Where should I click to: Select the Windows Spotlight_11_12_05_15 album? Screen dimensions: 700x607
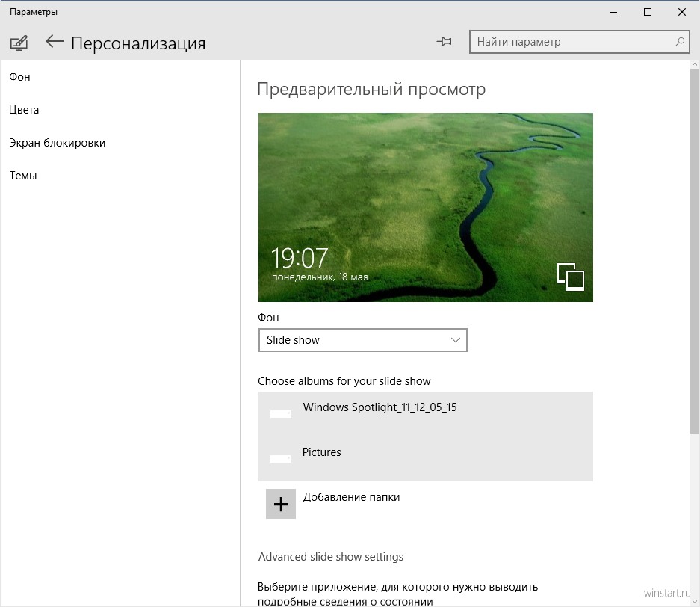pos(425,414)
